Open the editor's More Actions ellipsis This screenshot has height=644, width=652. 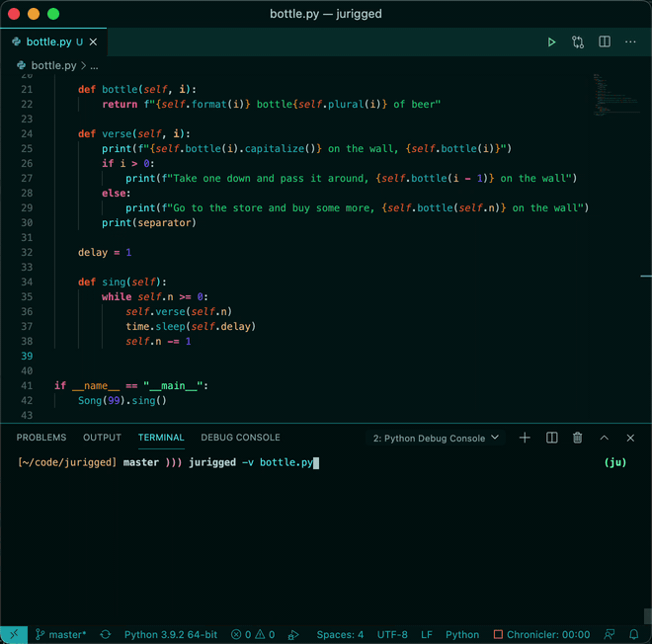tap(630, 42)
